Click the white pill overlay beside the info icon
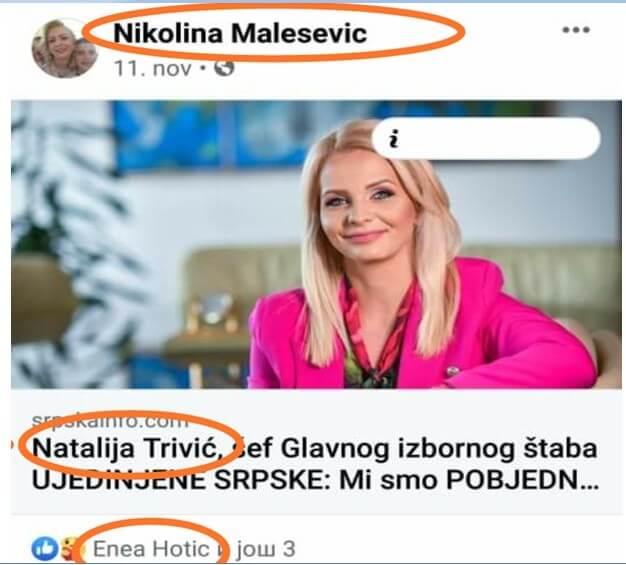 tap(486, 138)
